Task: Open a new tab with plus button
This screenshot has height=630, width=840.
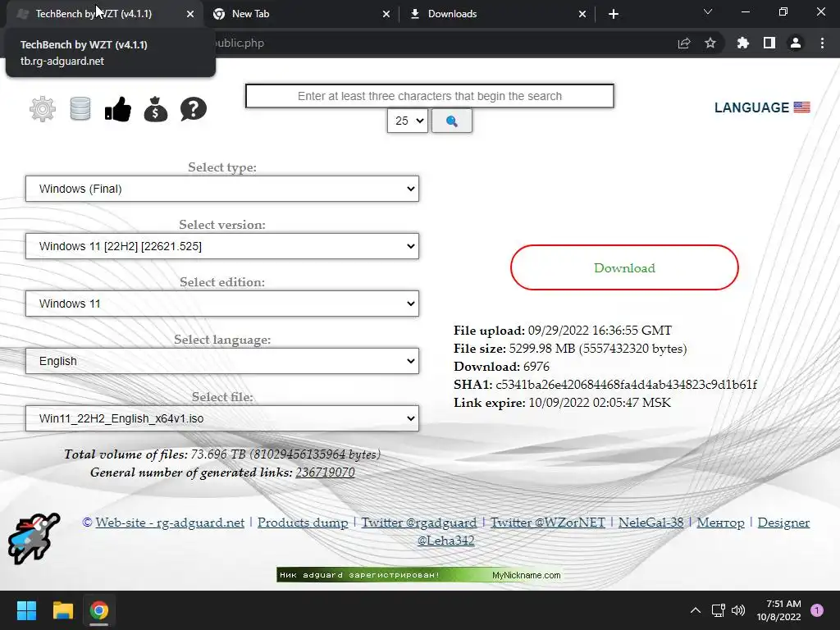Action: [614, 14]
